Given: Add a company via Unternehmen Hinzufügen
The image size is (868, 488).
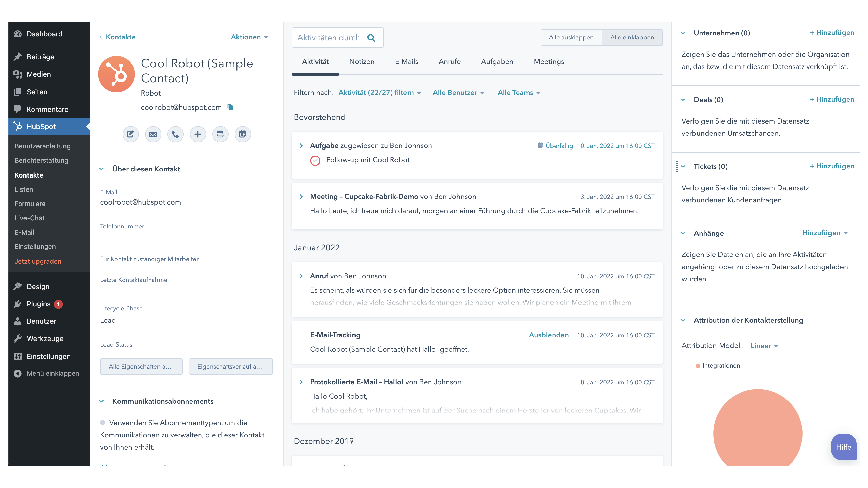Looking at the screenshot, I should pos(832,33).
